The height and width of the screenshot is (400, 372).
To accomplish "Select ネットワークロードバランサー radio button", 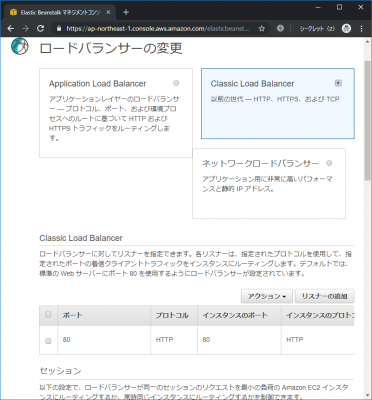I will (x=329, y=163).
